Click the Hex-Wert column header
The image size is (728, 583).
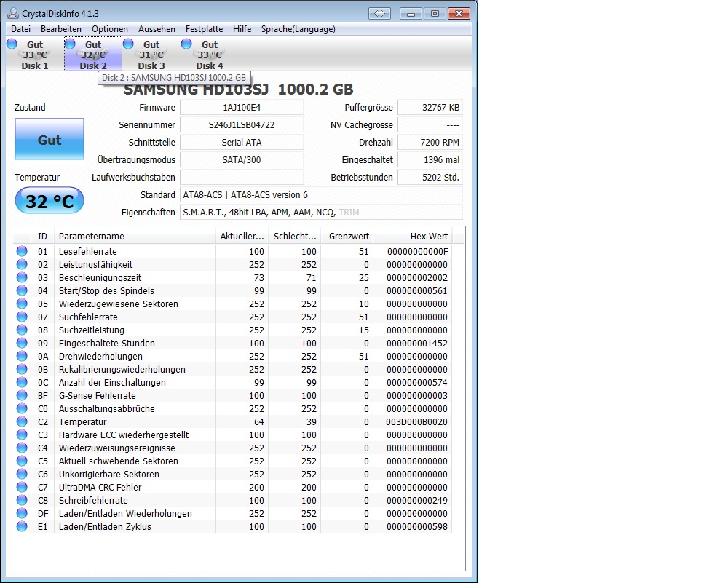click(412, 236)
